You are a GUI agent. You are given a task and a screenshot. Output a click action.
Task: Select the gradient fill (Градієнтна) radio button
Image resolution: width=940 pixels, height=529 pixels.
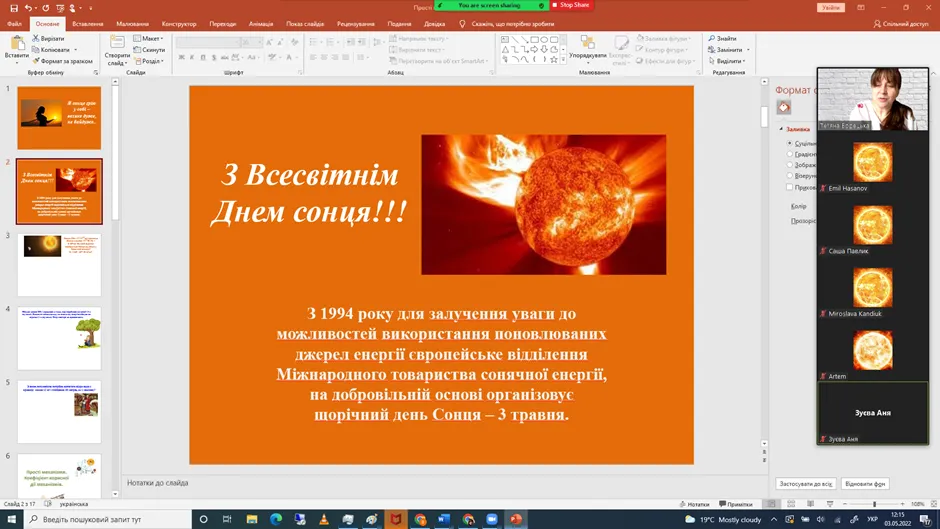pos(789,154)
